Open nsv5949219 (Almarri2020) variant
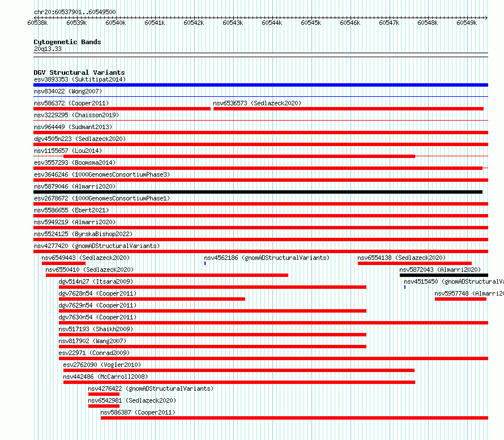The height and width of the screenshot is (440, 504). 75,222
